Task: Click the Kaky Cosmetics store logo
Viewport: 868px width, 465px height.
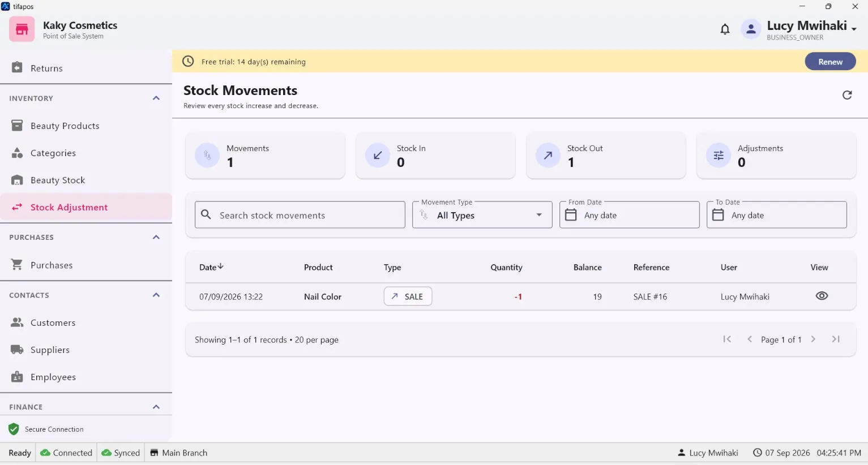Action: pyautogui.click(x=22, y=29)
